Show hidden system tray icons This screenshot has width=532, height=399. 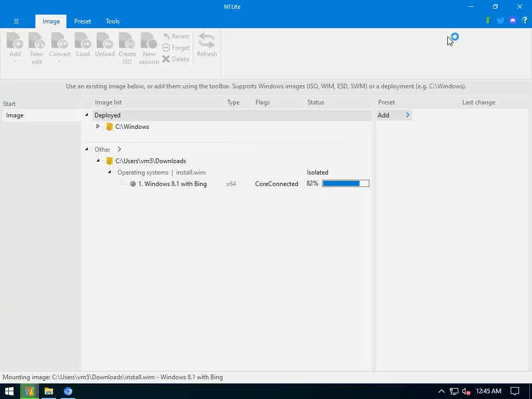(x=441, y=391)
